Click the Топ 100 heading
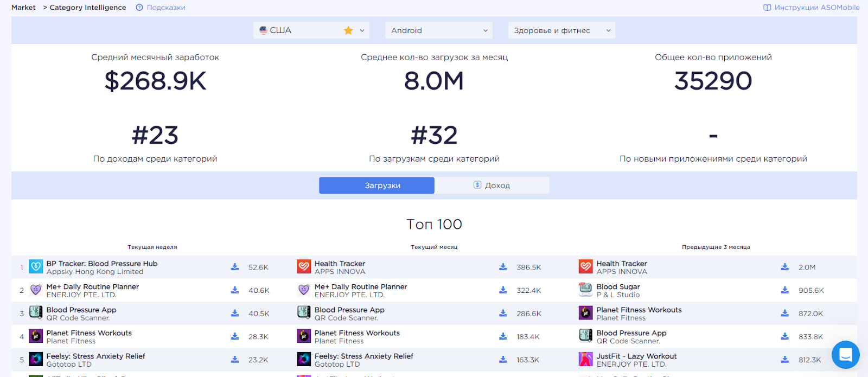Viewport: 868px width, 377px height. [x=434, y=225]
